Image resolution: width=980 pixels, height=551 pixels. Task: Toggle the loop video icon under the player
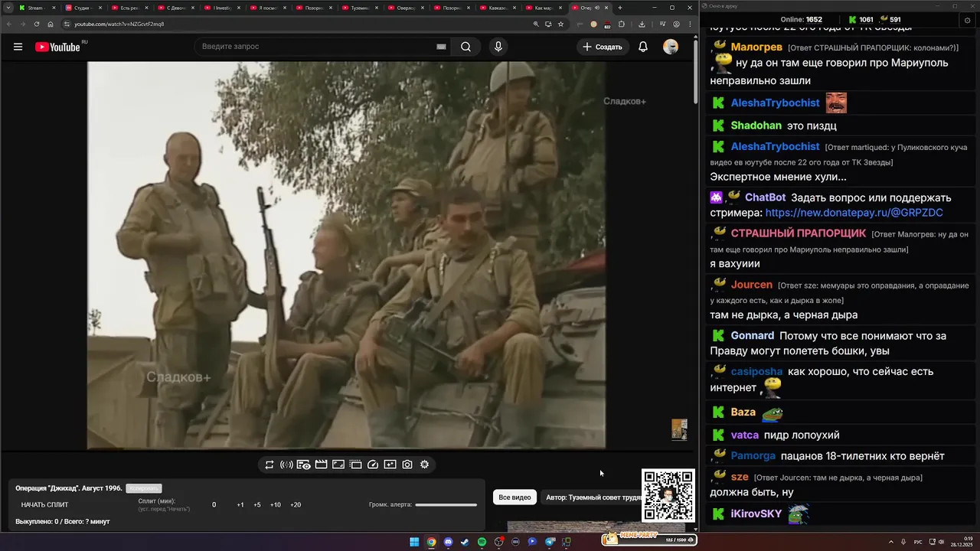(x=269, y=465)
